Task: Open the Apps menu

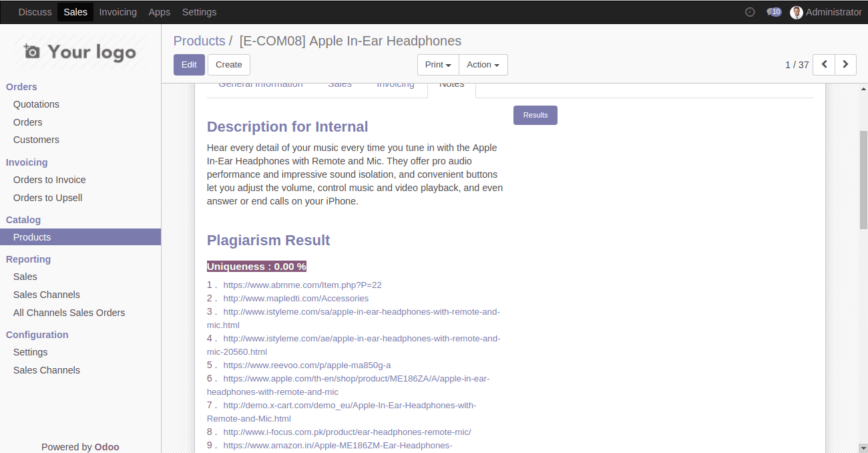Action: tap(159, 12)
